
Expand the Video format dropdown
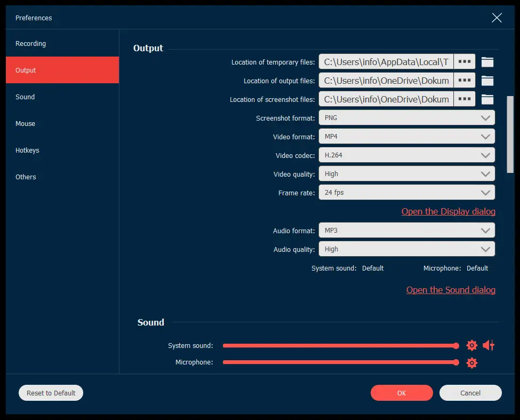(406, 136)
